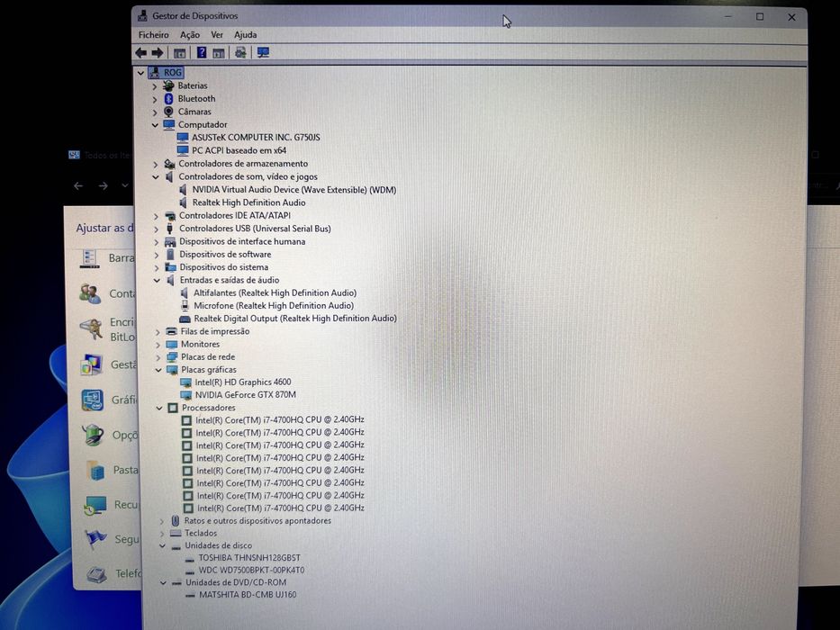Collapse the Computador category
840x630 pixels.
pos(155,125)
